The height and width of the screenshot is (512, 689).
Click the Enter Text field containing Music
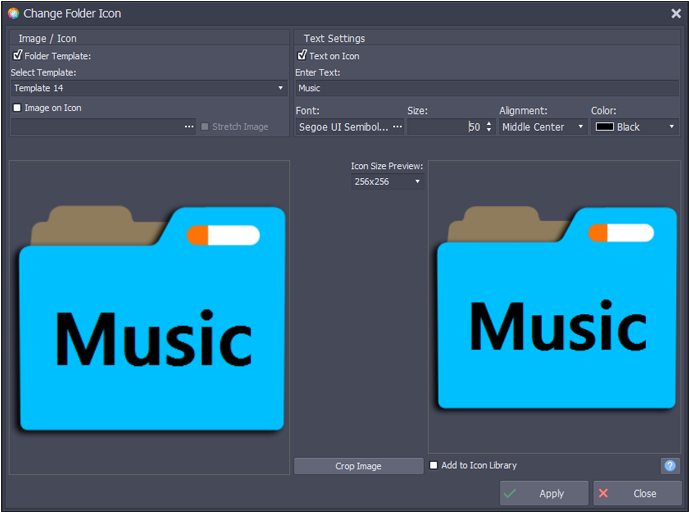tap(487, 88)
